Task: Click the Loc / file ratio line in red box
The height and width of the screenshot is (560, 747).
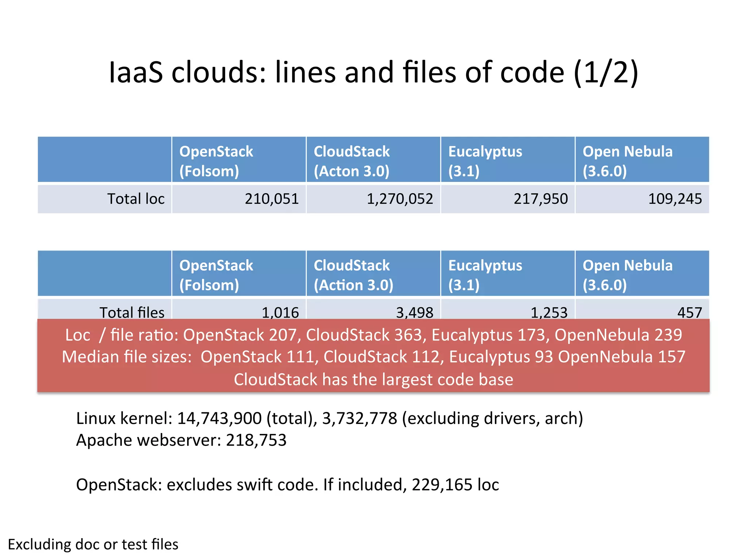Action: (373, 335)
